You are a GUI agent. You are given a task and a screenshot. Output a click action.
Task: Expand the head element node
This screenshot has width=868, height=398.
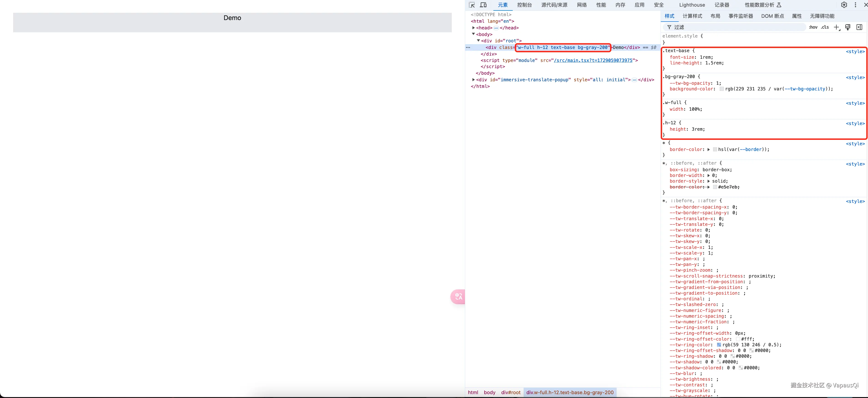(473, 28)
